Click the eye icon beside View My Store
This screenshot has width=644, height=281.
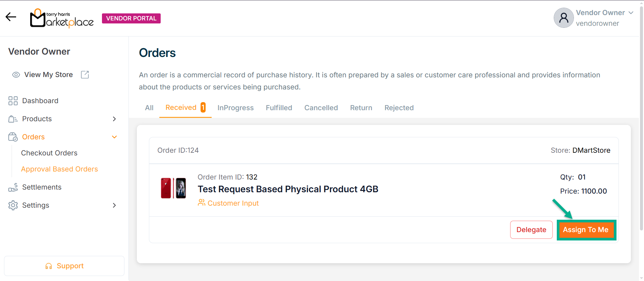pos(16,75)
